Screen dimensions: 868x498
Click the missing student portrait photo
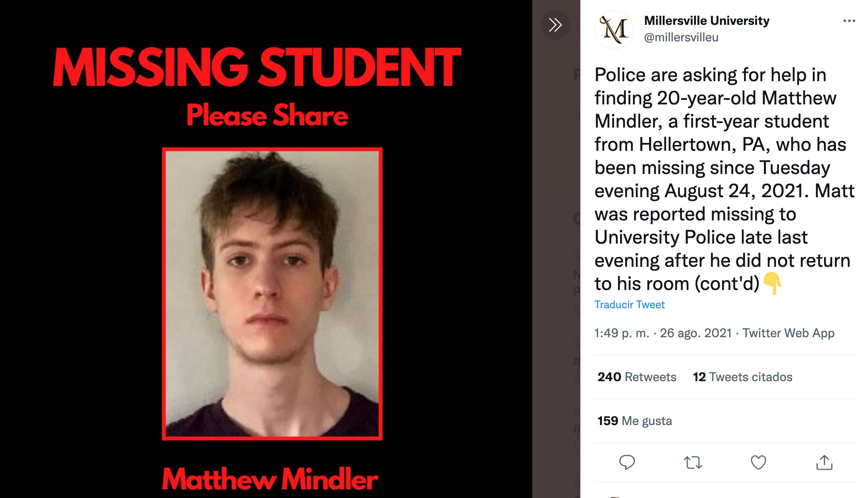click(x=272, y=293)
